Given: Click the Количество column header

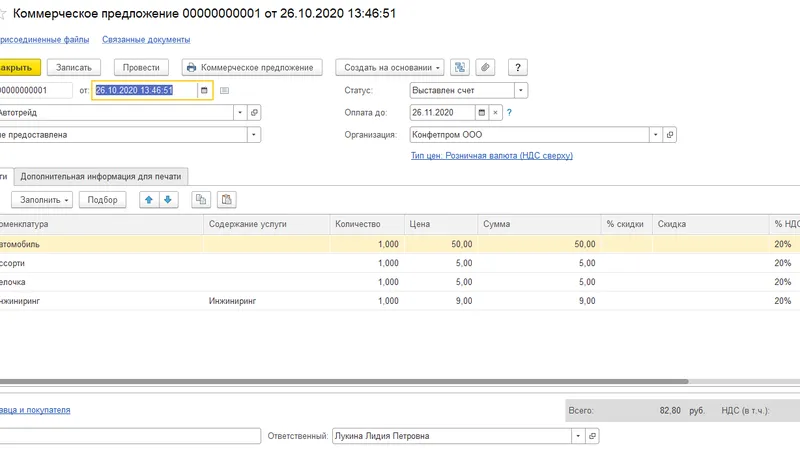Looking at the screenshot, I should pos(367,224).
